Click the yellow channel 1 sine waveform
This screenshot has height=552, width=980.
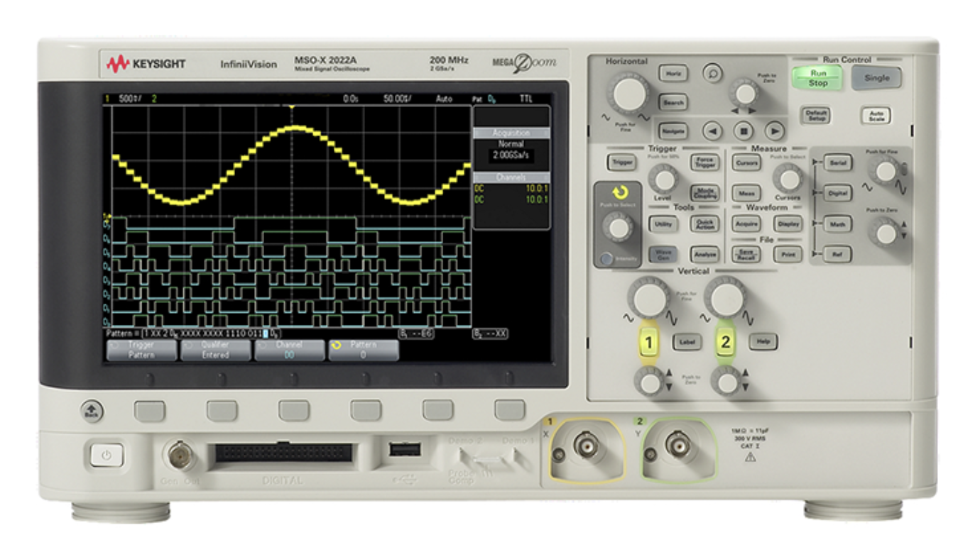291,165
